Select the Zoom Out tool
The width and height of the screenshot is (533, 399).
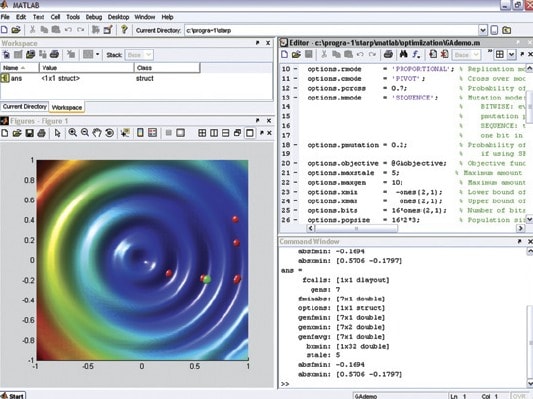(85, 133)
